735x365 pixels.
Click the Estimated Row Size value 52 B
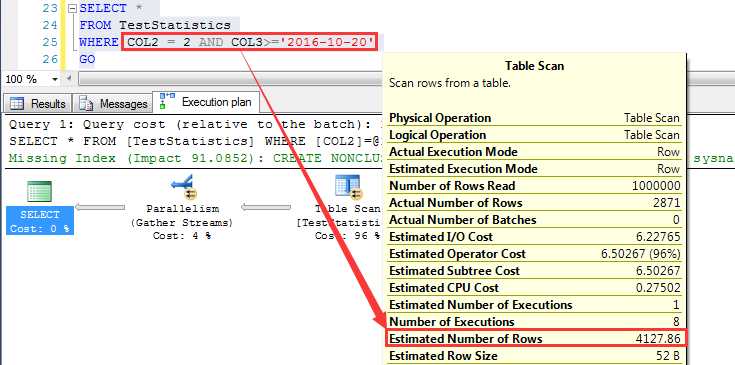click(x=668, y=356)
